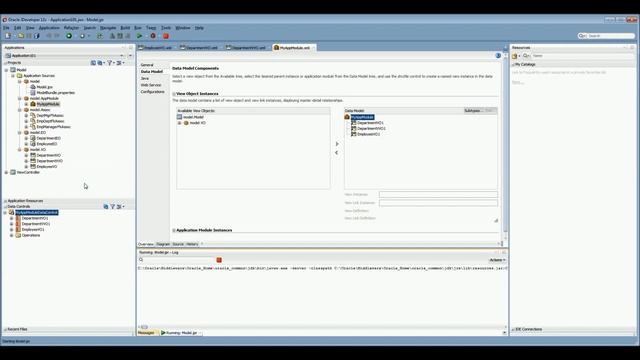Image resolution: width=640 pixels, height=360 pixels.
Task: Click the Data Controls refresh icon
Action: pyautogui.click(x=106, y=207)
